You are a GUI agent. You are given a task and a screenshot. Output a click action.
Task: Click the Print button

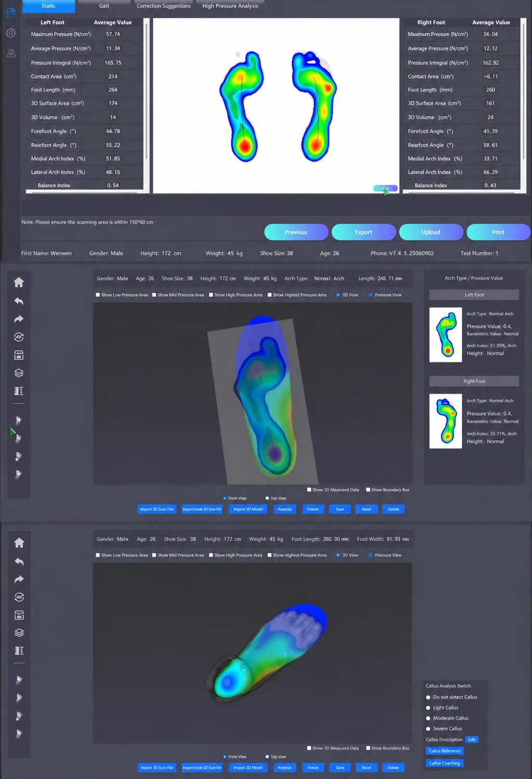click(x=498, y=232)
